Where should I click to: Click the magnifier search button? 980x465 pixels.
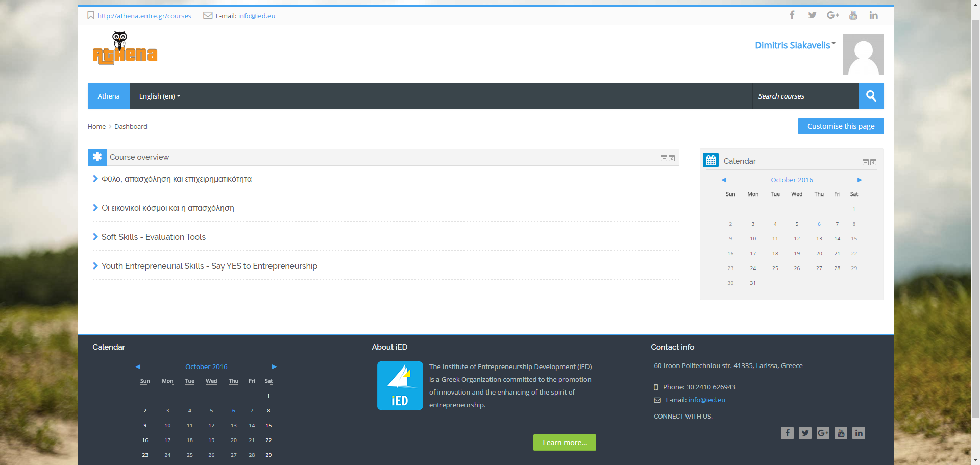click(x=871, y=96)
